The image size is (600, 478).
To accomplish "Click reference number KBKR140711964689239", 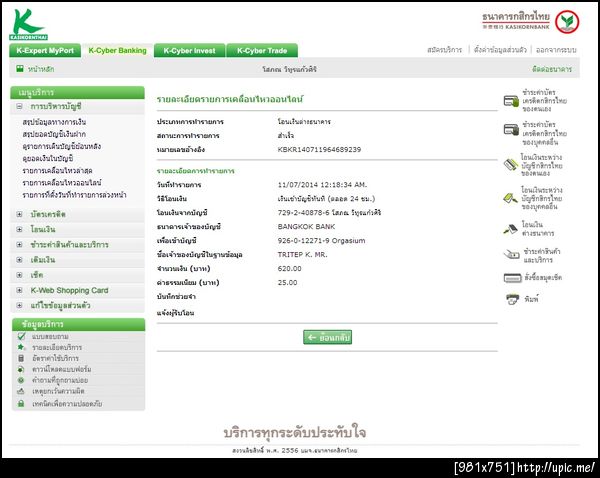I will click(319, 150).
